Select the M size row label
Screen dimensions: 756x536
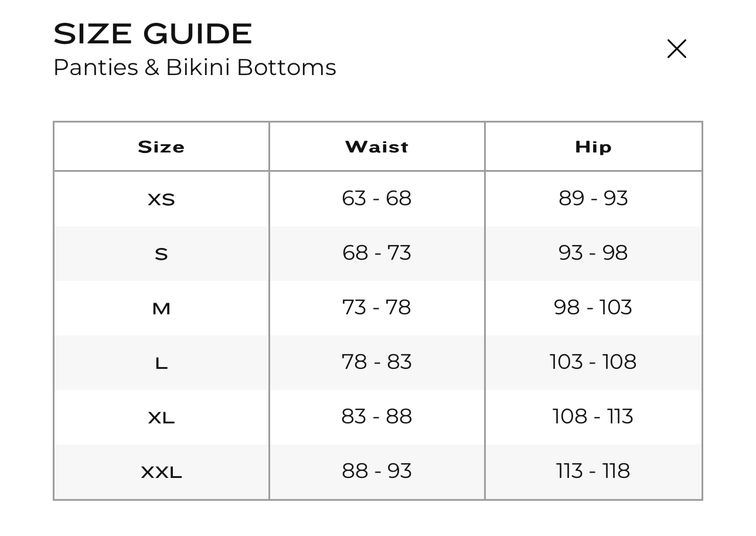161,308
